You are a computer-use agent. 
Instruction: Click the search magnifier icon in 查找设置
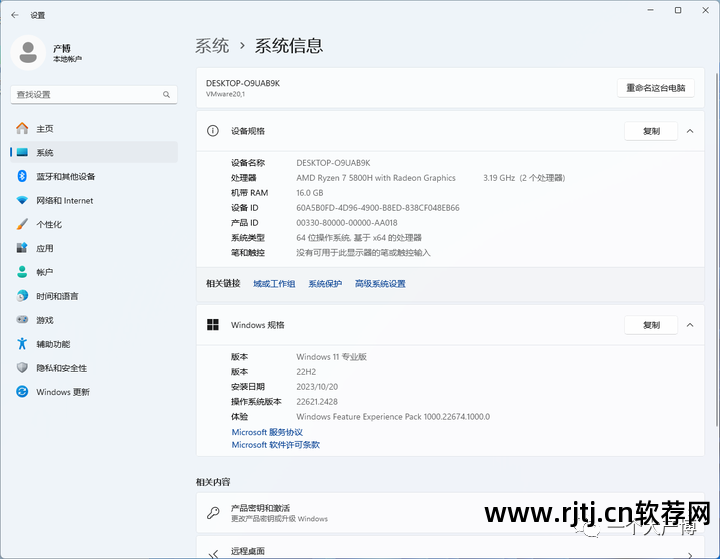166,95
